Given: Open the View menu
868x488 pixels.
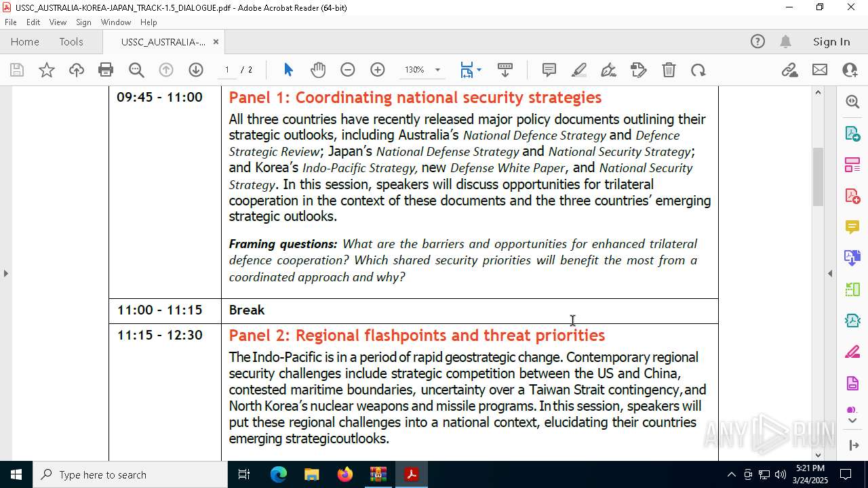Looking at the screenshot, I should (58, 22).
